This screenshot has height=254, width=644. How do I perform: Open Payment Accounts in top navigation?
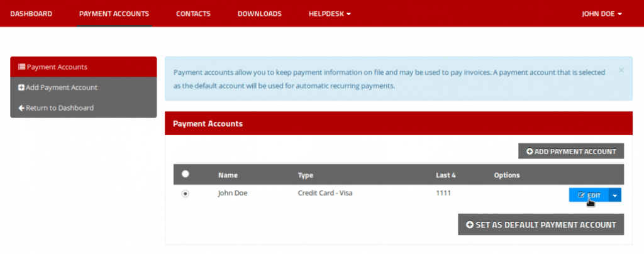[114, 14]
